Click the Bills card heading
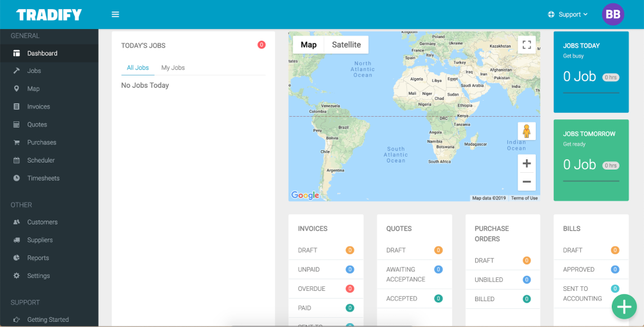The image size is (644, 327). (572, 229)
